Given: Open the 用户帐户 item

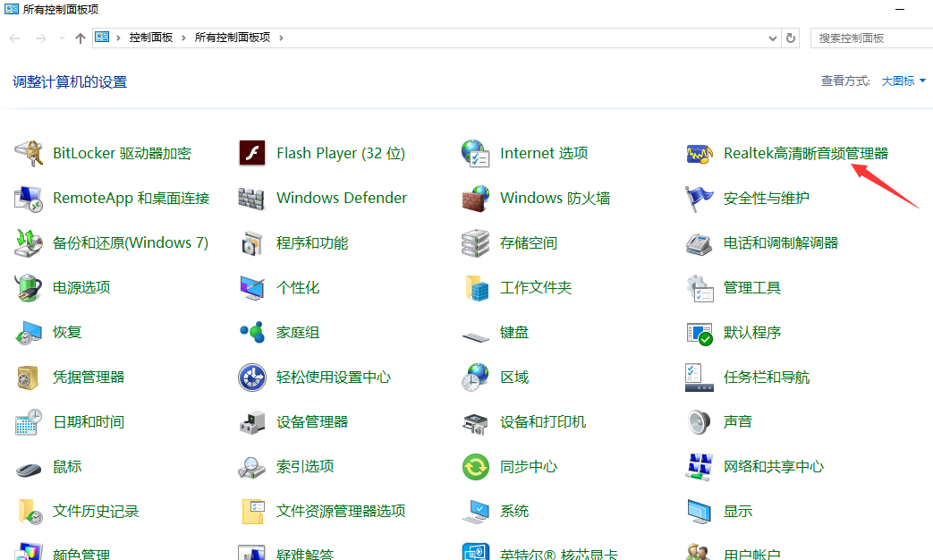Looking at the screenshot, I should [x=734, y=553].
